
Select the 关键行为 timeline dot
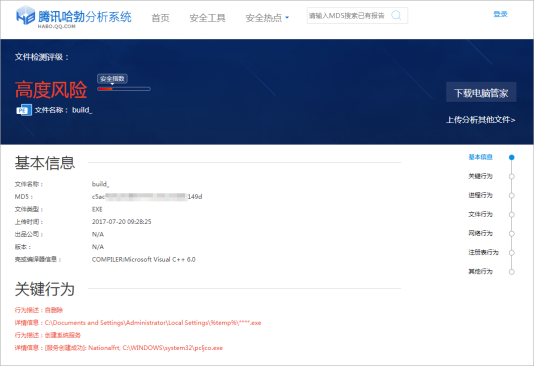[511, 176]
